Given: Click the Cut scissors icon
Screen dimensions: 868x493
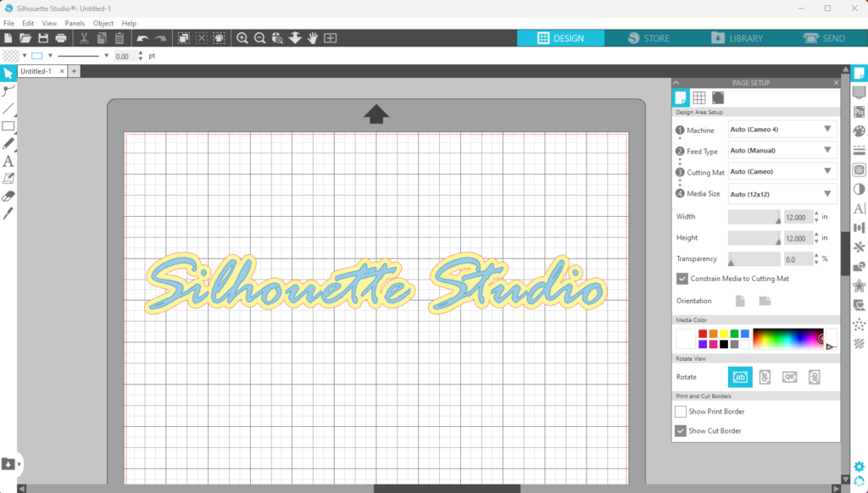Looking at the screenshot, I should tap(84, 38).
